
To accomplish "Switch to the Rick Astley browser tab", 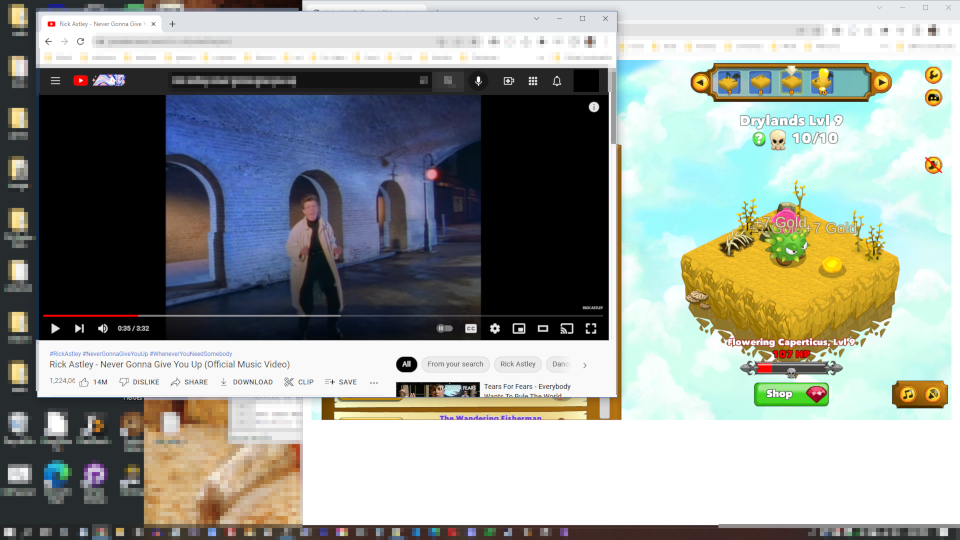I will click(x=100, y=24).
